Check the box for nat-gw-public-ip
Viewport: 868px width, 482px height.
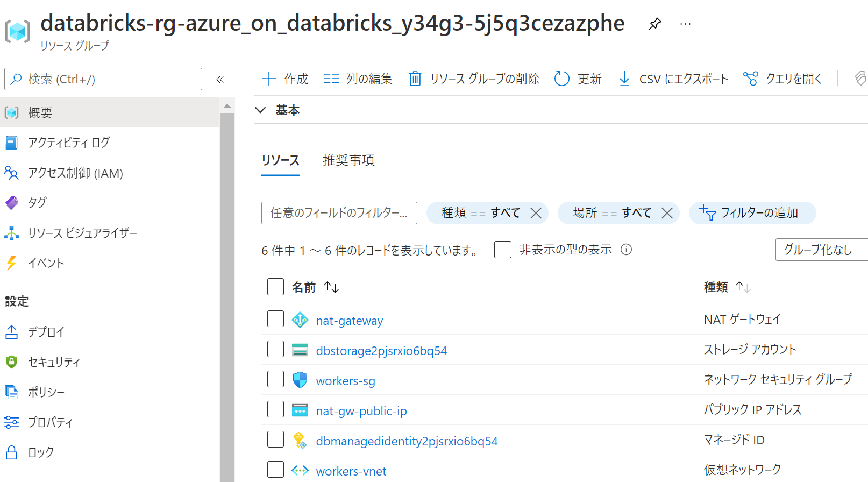click(x=275, y=409)
